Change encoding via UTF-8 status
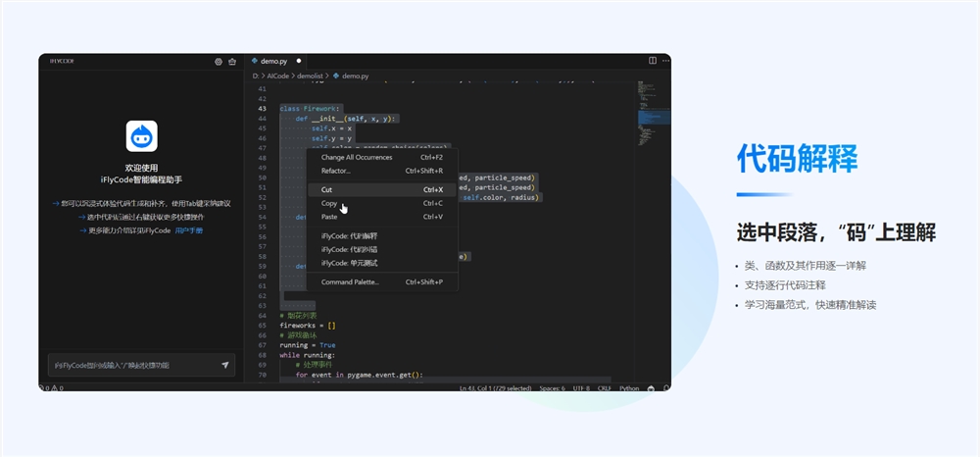The image size is (980, 457). (581, 387)
